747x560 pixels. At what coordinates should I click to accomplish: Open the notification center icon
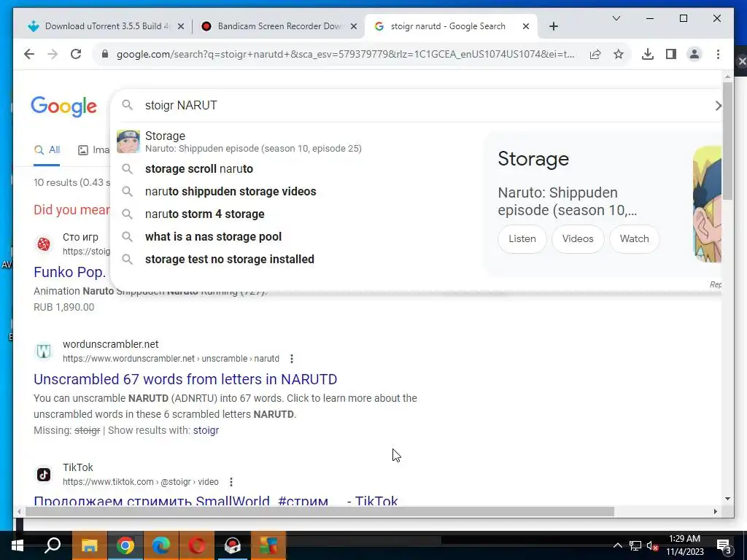click(x=724, y=547)
